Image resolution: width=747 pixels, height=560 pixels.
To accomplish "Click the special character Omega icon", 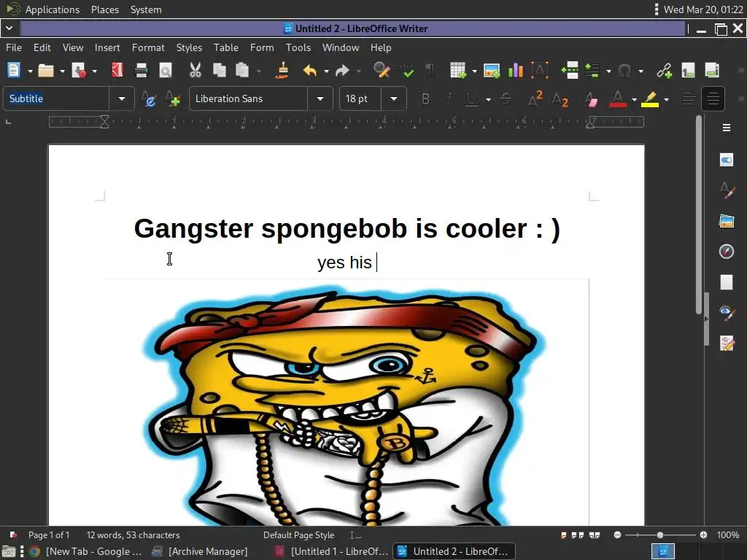I will pos(624,71).
